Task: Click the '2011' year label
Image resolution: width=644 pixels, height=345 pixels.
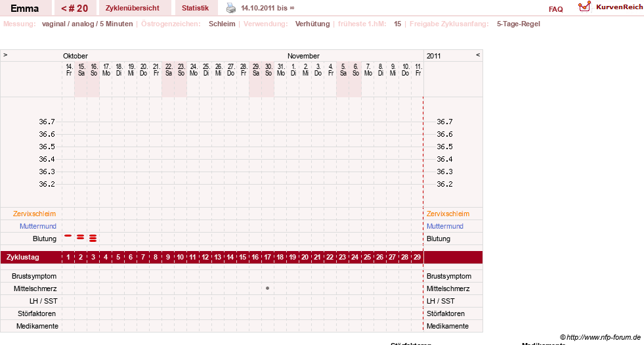Action: 433,56
